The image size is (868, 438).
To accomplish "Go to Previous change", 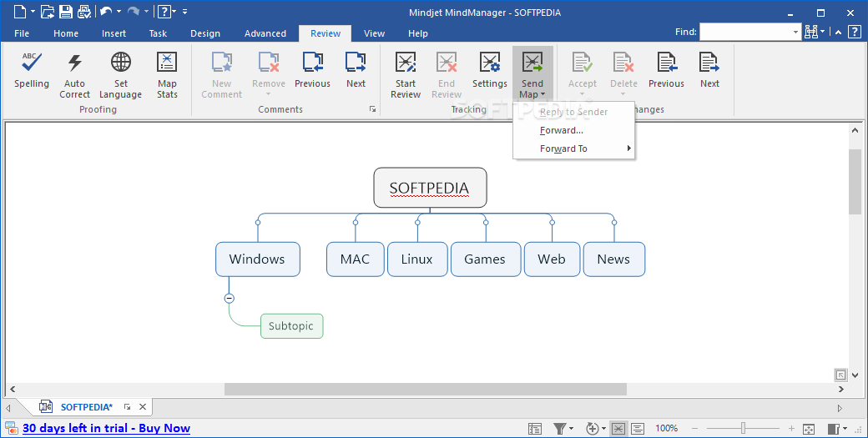I will (666, 70).
